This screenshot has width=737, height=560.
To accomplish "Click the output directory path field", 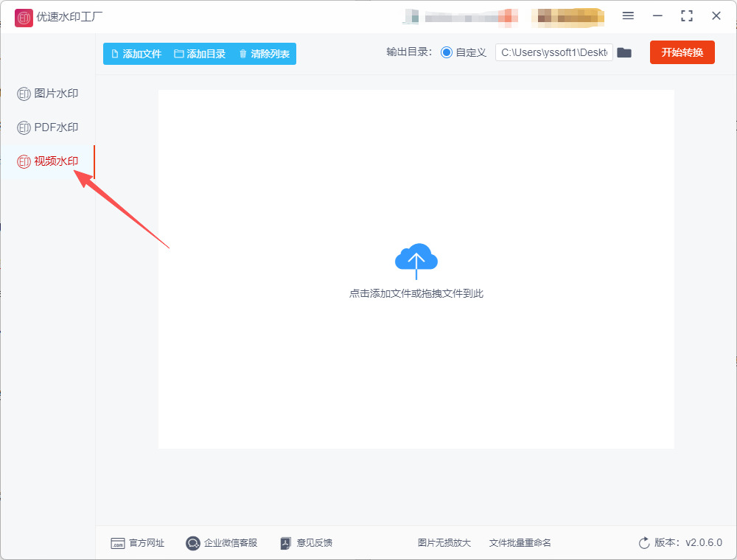I will 553,52.
